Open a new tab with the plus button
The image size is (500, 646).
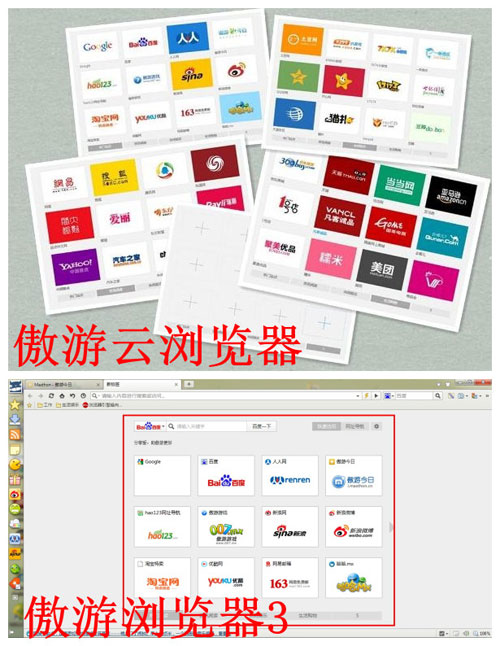tap(189, 384)
